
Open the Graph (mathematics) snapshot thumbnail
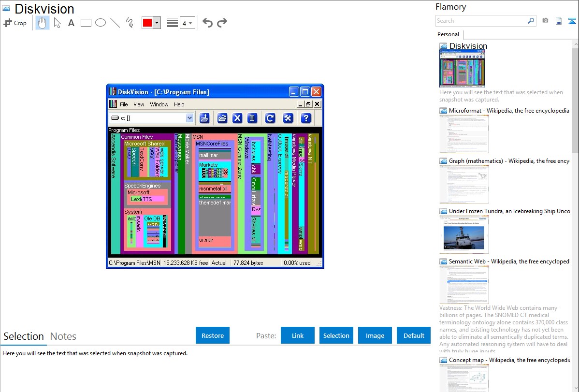click(x=464, y=184)
